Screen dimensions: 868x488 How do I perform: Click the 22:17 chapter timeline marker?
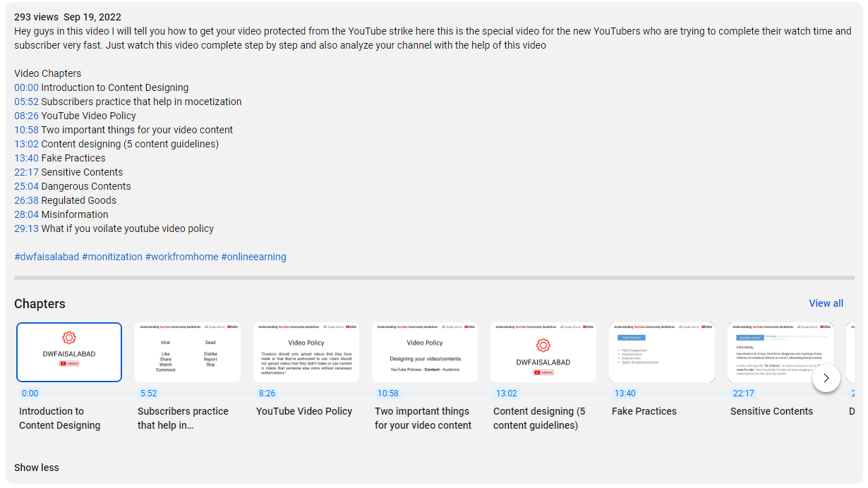point(744,394)
